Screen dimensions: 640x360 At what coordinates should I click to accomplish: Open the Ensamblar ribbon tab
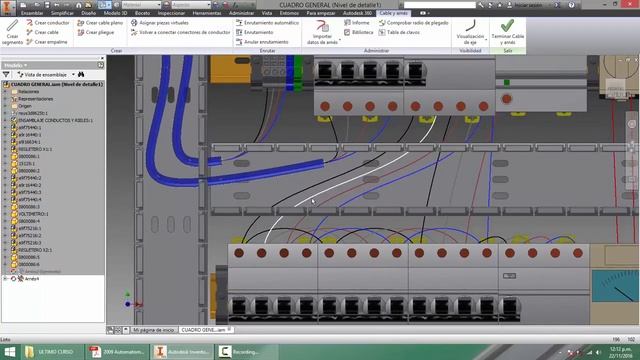click(x=32, y=13)
